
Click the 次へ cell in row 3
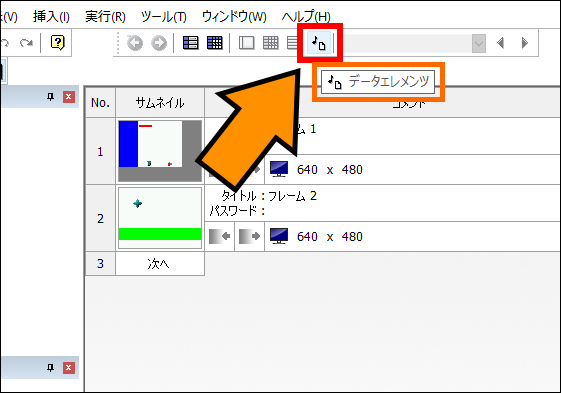pos(160,263)
